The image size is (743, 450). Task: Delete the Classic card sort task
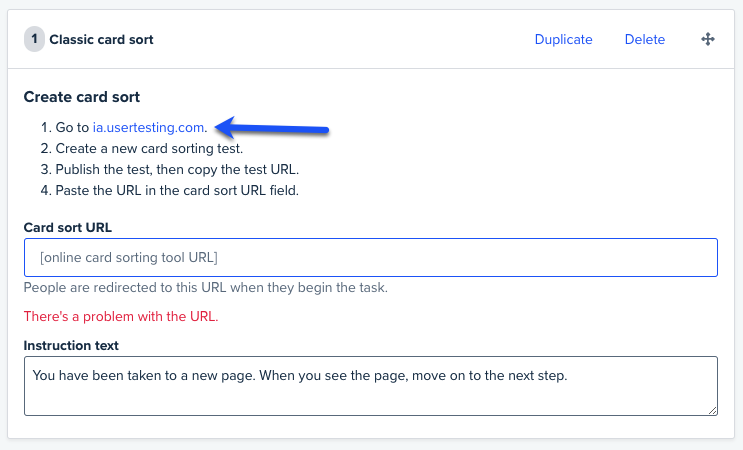pyautogui.click(x=644, y=39)
